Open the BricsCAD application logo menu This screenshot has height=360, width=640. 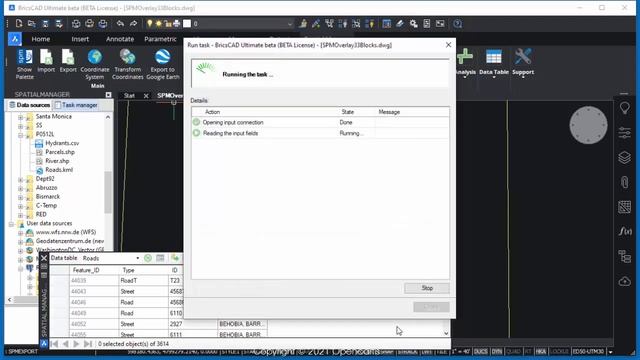[x=15, y=39]
